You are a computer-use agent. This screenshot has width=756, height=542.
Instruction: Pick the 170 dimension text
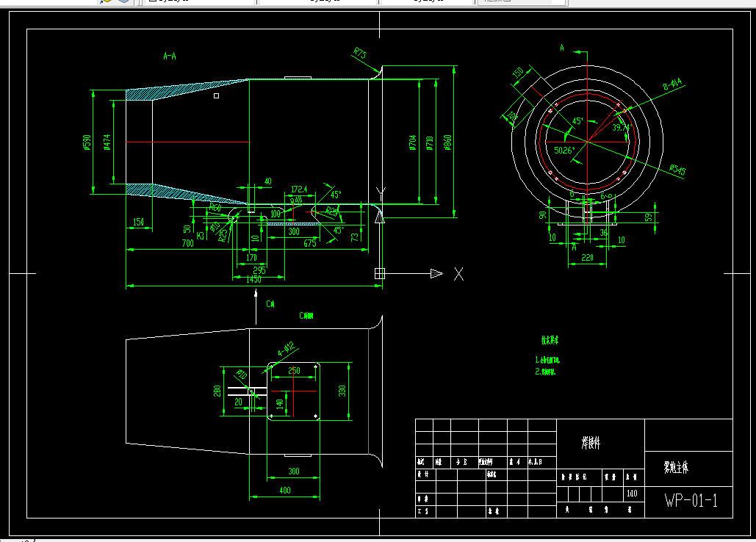tap(252, 258)
